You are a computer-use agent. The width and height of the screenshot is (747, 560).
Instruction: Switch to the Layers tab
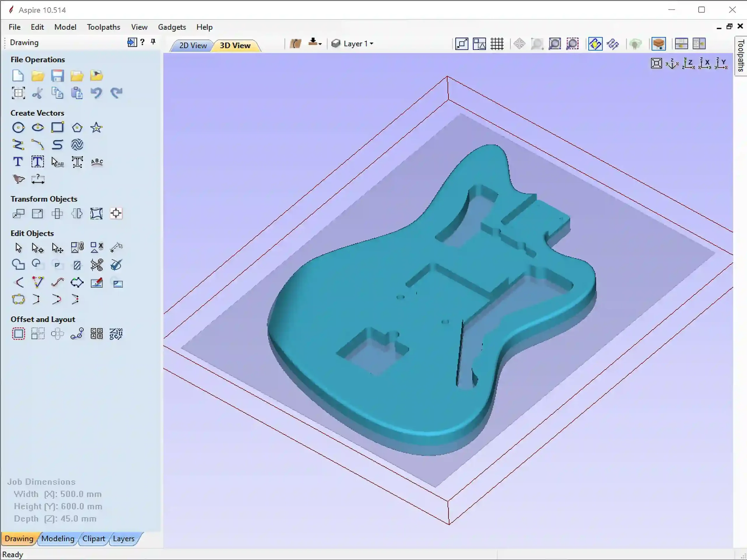[124, 538]
